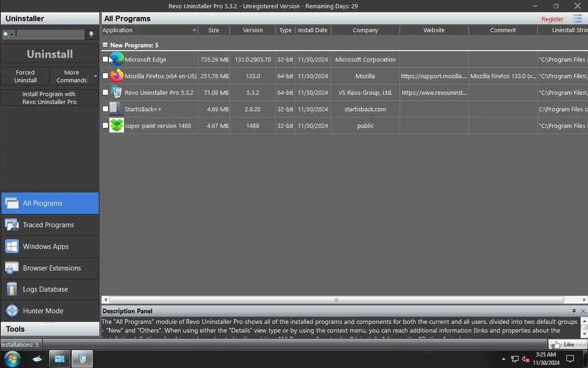
Task: Sort by the Type column header
Action: [285, 30]
